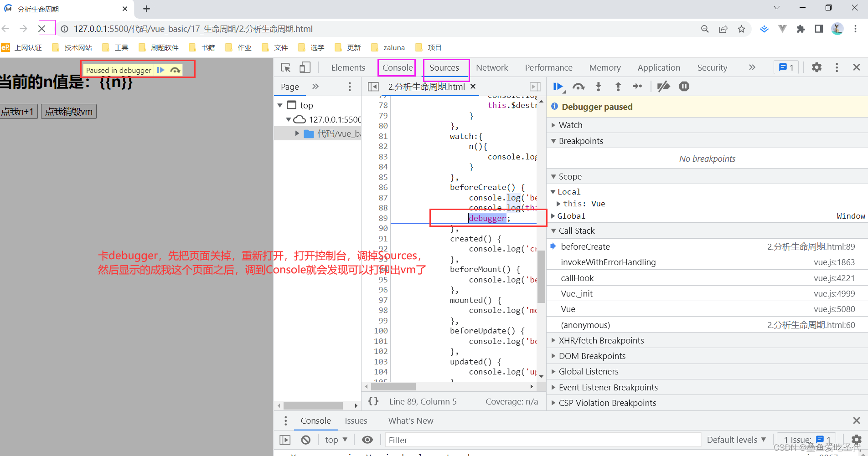The width and height of the screenshot is (868, 456).
Task: Open the Customize DevTools three-dot menu
Action: click(837, 67)
